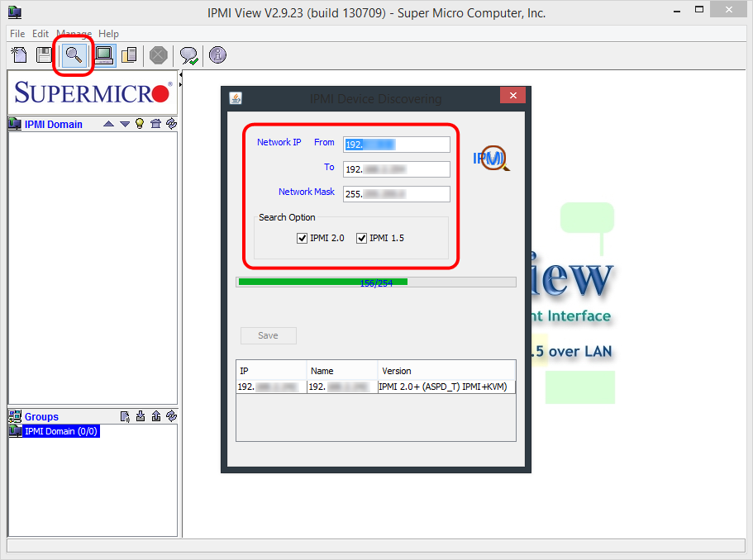Click the new file toolbar icon

click(x=19, y=55)
